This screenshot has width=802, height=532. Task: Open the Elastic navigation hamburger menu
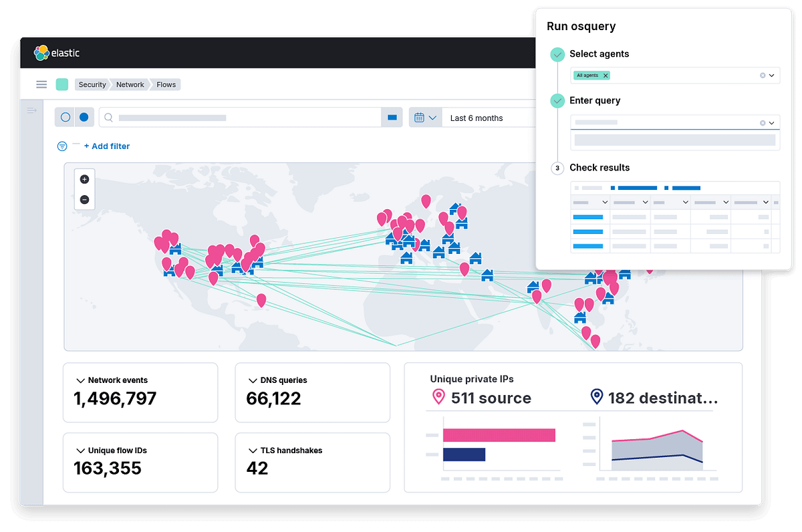tap(41, 84)
